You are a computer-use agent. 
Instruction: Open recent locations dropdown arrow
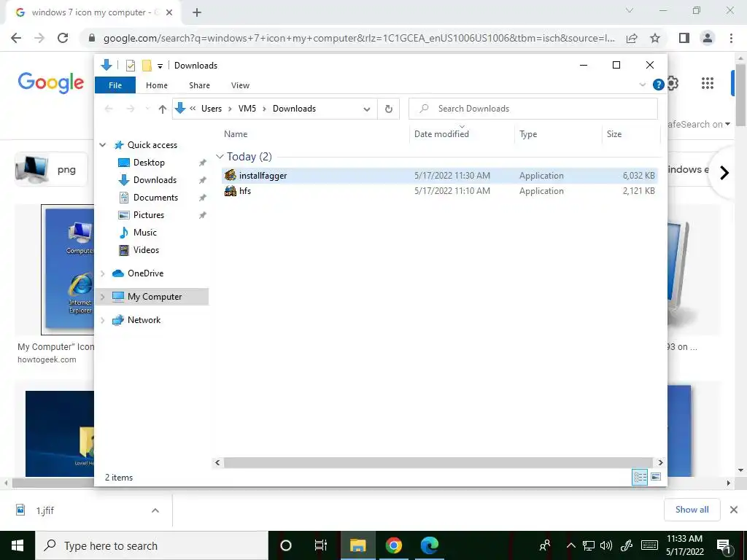pyautogui.click(x=147, y=109)
